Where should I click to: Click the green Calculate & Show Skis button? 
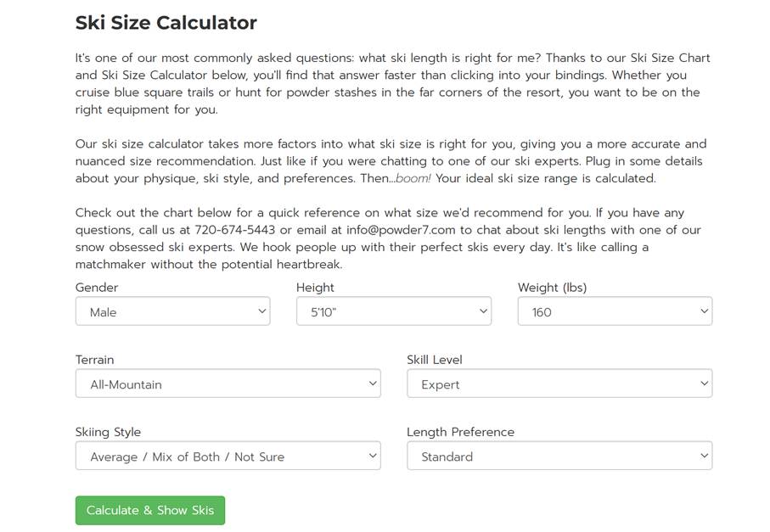click(x=150, y=511)
